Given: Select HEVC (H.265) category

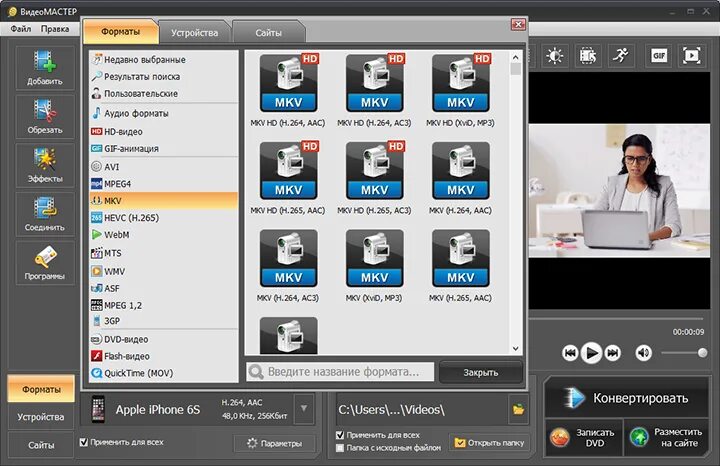Looking at the screenshot, I should pos(164,218).
